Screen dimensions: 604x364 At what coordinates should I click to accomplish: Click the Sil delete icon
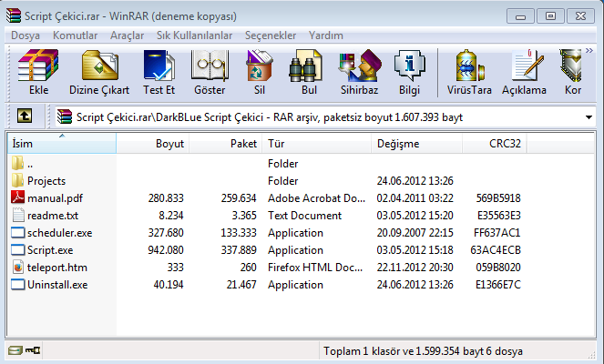coord(260,66)
